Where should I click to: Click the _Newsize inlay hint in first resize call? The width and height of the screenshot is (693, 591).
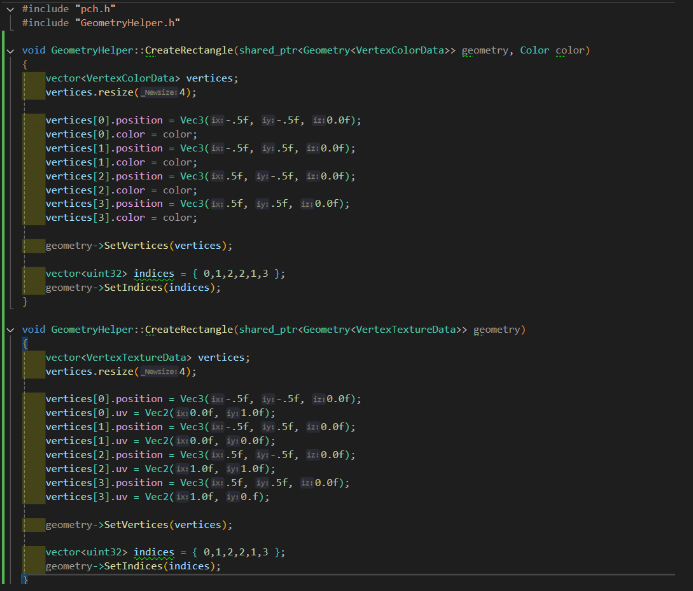(x=160, y=92)
